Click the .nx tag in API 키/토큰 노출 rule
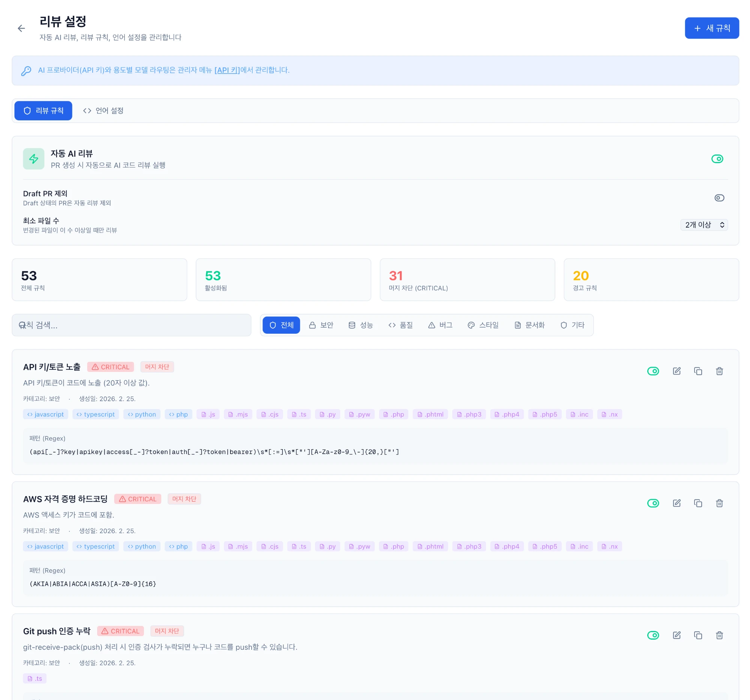The image size is (750, 700). point(609,414)
